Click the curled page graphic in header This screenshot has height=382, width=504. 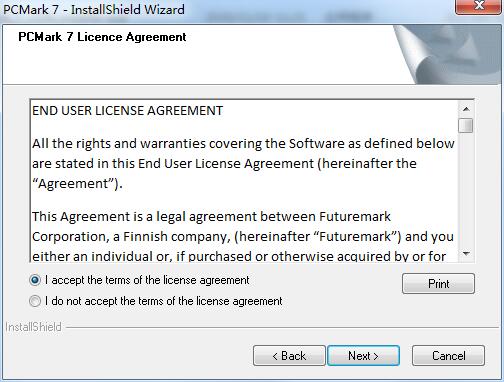pos(448,54)
